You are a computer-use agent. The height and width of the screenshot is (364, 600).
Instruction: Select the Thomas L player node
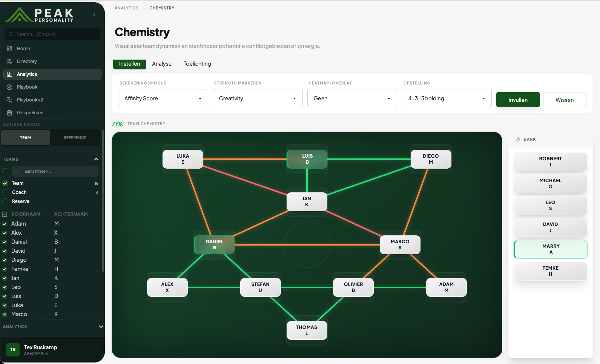point(307,330)
